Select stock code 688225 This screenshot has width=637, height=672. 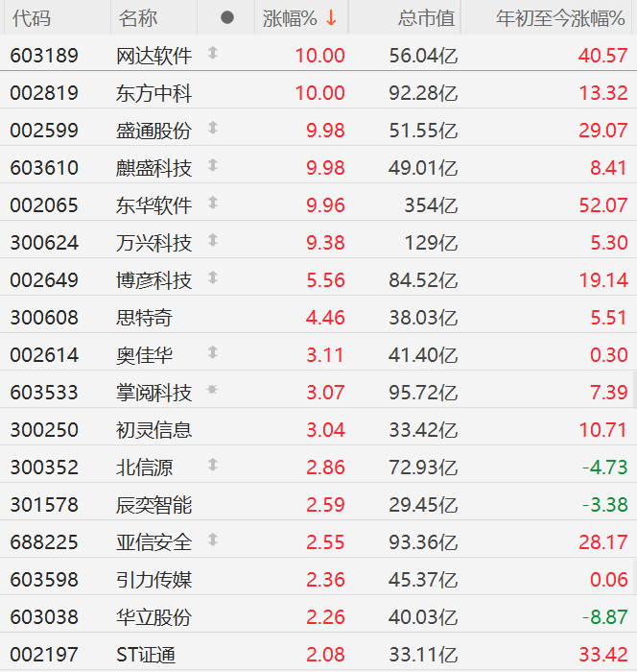tap(44, 542)
